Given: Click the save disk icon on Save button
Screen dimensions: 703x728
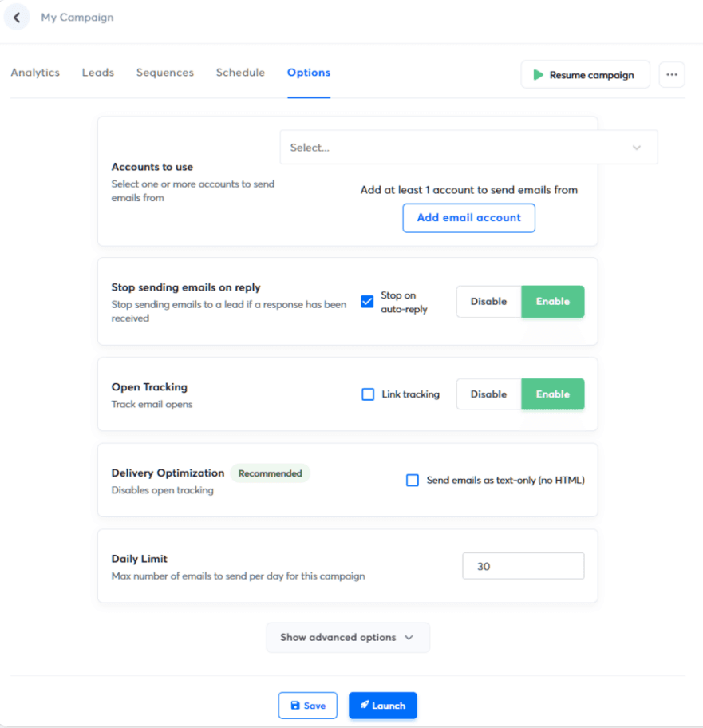Looking at the screenshot, I should point(296,705).
